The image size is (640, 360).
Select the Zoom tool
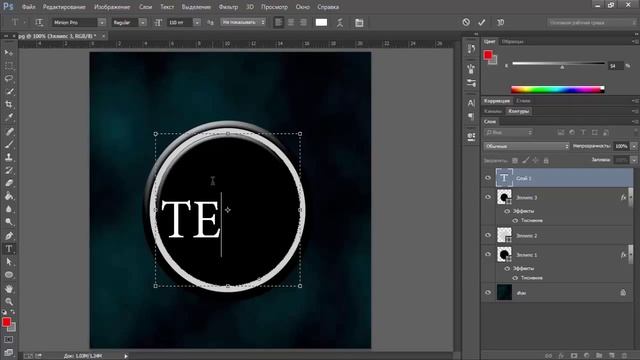(9, 302)
